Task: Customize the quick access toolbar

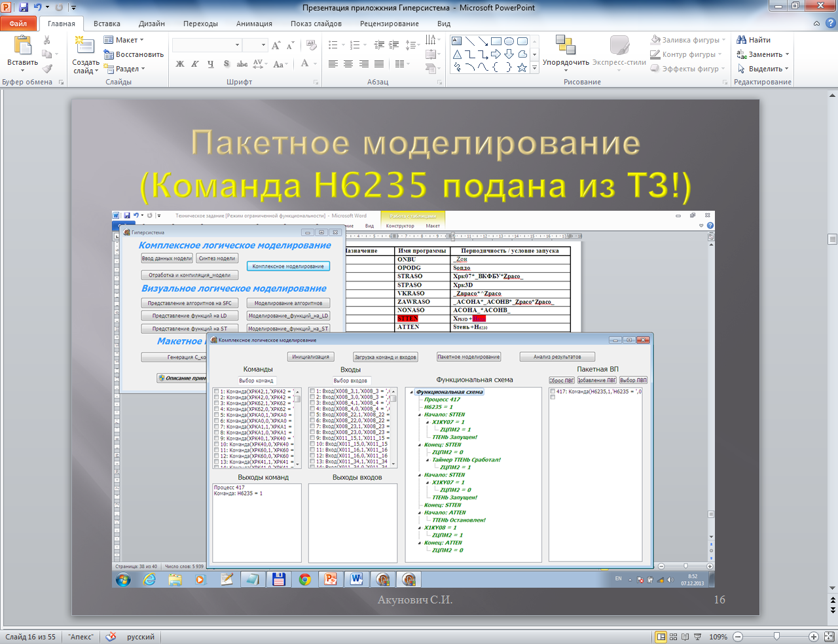Action: click(x=73, y=8)
